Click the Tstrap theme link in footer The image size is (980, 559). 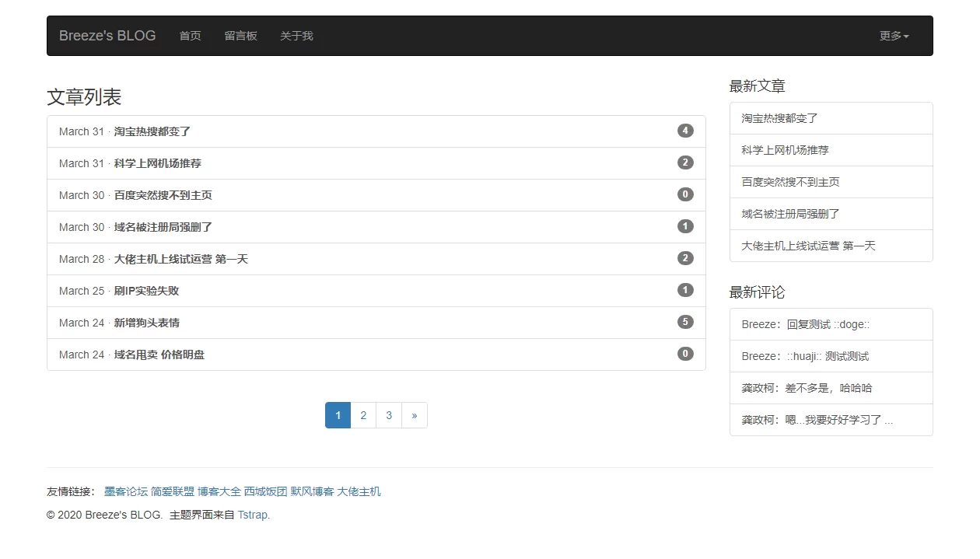[x=254, y=515]
